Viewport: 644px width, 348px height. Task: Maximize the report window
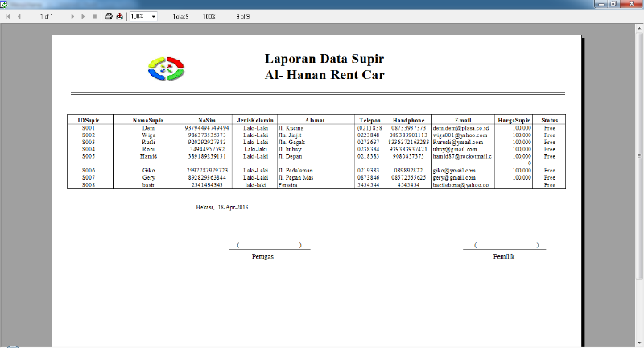point(613,4)
